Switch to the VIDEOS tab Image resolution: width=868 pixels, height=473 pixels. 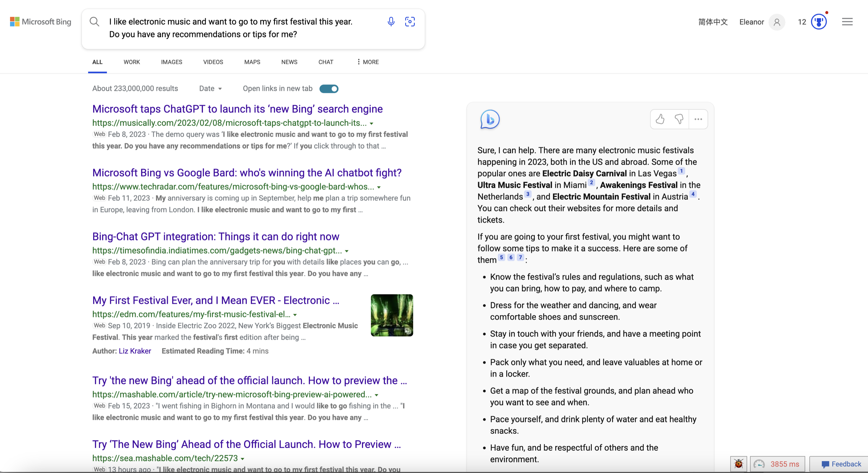coord(213,62)
